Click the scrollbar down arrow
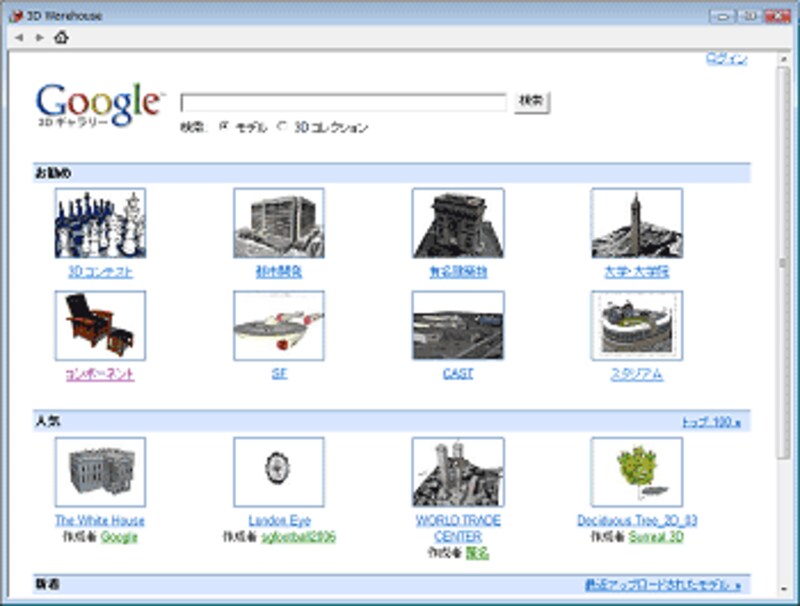800x606 pixels. [784, 589]
